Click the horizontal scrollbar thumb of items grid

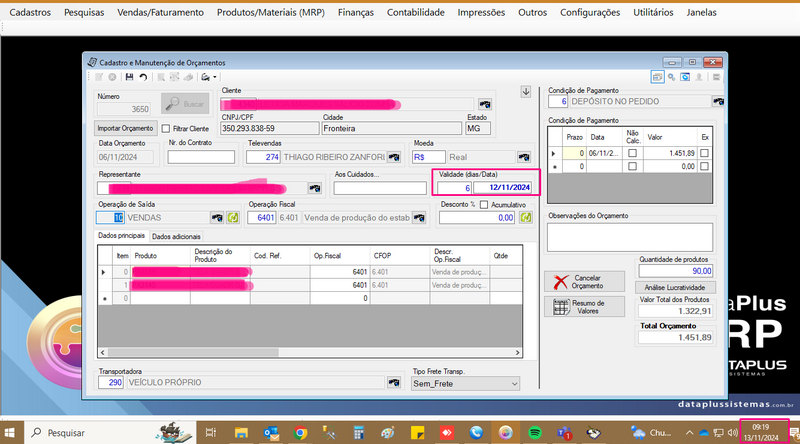193,353
